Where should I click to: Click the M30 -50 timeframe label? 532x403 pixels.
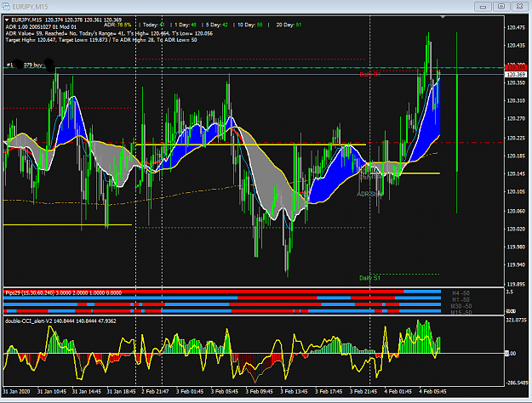click(x=460, y=306)
